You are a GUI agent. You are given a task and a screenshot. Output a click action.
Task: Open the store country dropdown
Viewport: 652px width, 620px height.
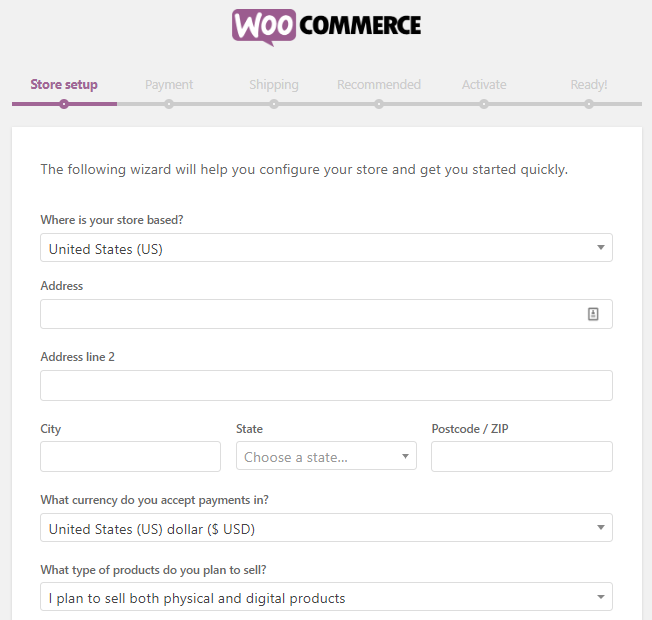[326, 248]
